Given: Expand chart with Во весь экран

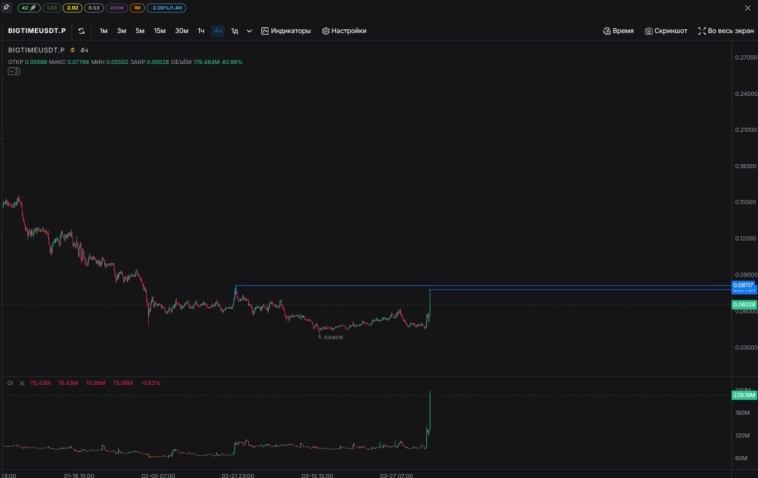Looking at the screenshot, I should coord(726,31).
